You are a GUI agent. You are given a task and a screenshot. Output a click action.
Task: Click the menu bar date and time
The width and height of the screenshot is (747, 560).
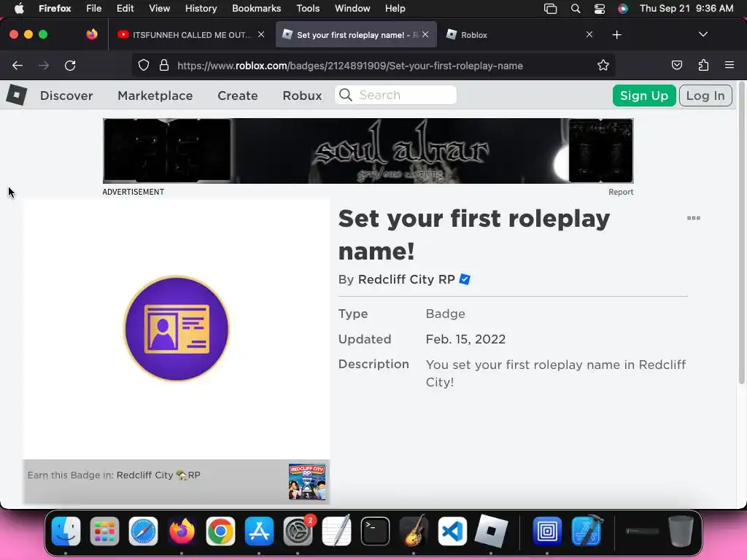(x=686, y=9)
